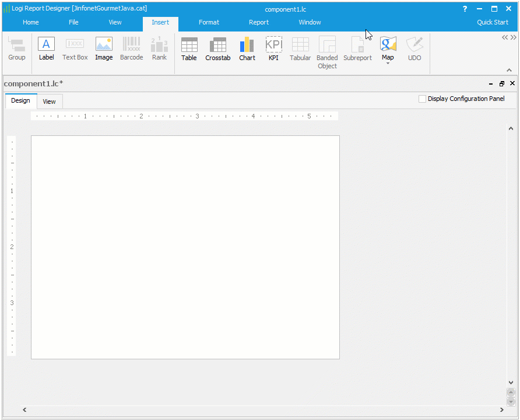This screenshot has width=520, height=420.
Task: Open the Help question mark
Action: [465, 8]
